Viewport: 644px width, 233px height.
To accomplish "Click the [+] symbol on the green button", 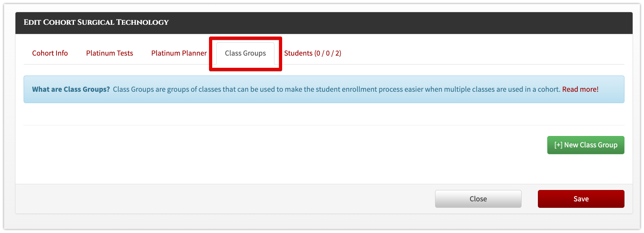I will click(x=558, y=145).
